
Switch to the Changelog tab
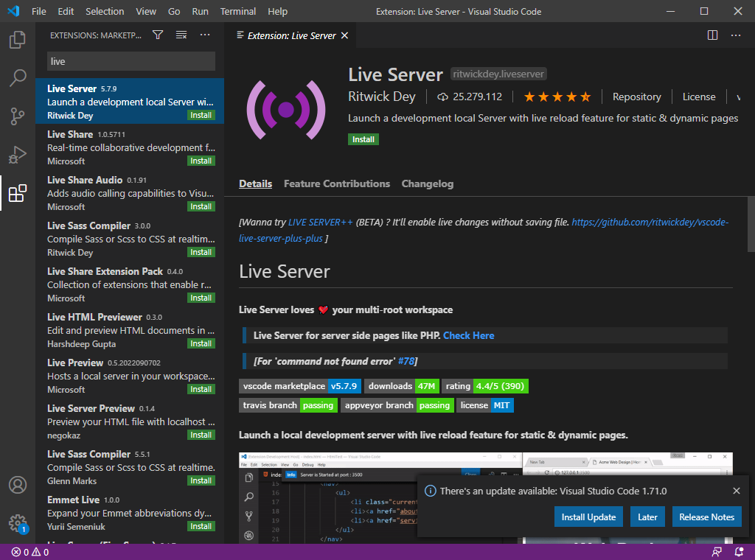pyautogui.click(x=427, y=183)
